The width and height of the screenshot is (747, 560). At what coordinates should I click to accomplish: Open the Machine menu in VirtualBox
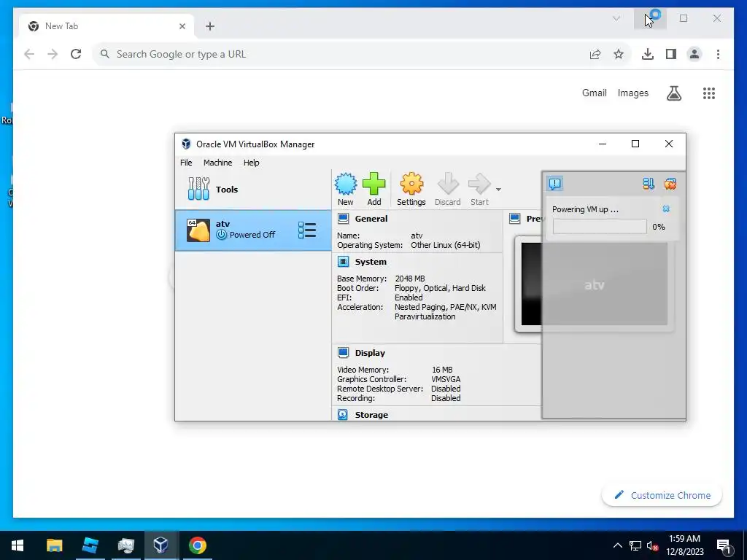pyautogui.click(x=217, y=163)
